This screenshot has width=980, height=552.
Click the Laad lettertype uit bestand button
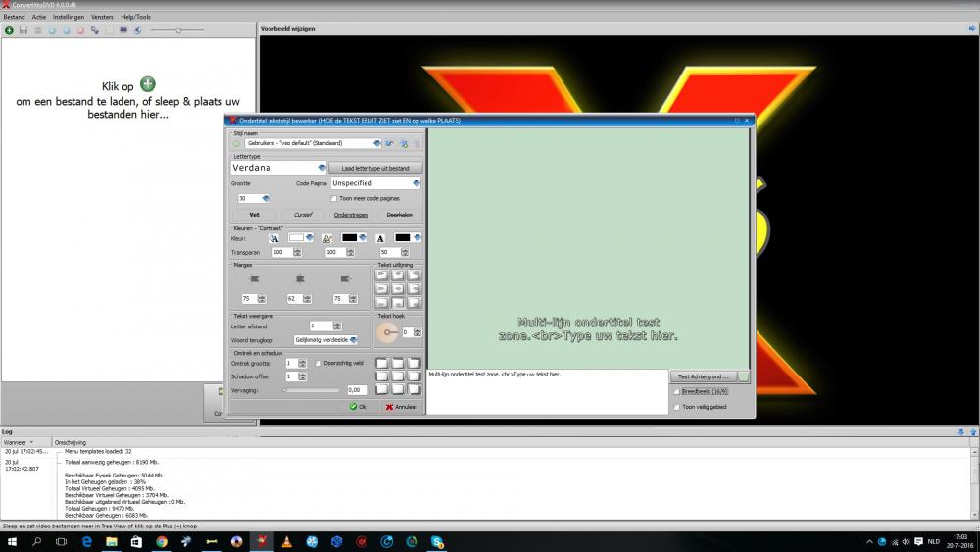(x=375, y=168)
